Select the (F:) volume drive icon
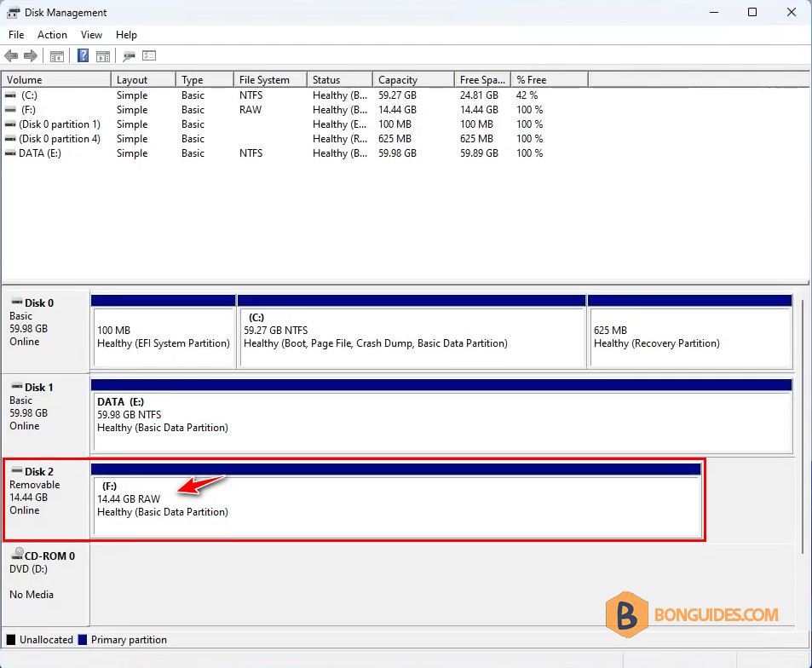Screen dimensions: 812x668 coord(10,110)
